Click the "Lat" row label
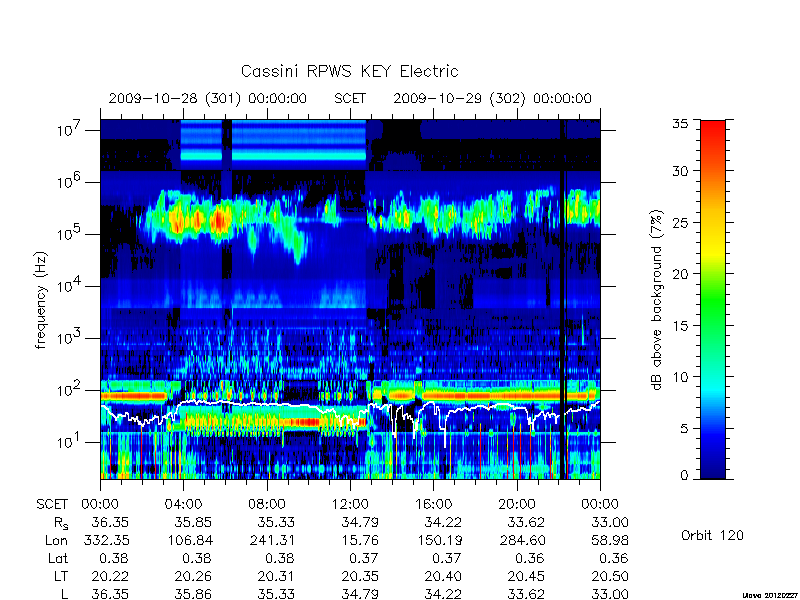Screen dimensions: 800x600 pos(58,559)
